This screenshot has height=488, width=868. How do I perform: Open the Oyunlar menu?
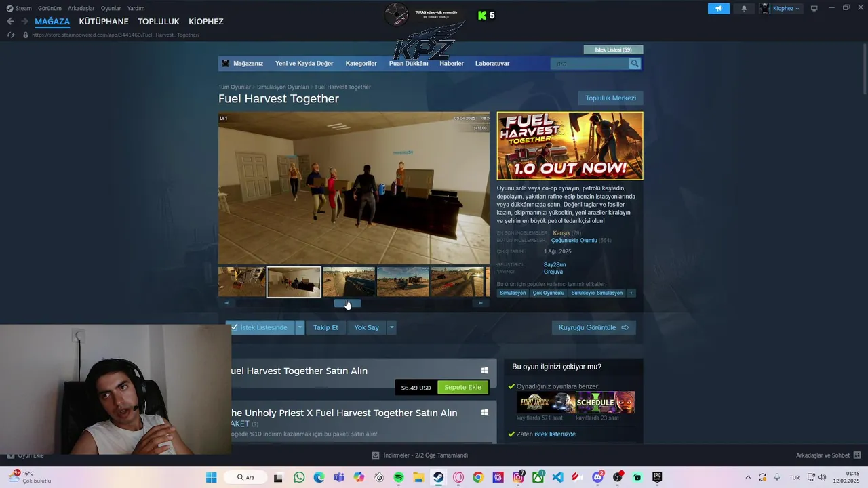[111, 8]
